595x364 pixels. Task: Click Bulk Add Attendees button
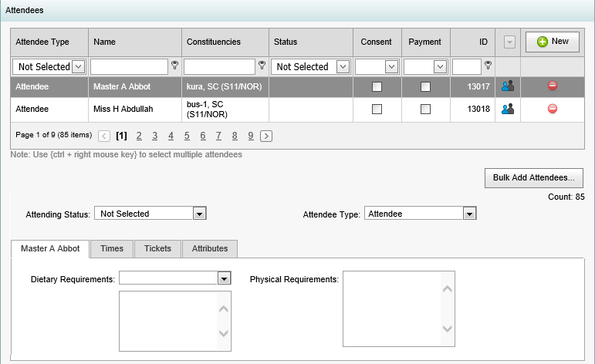tap(533, 178)
